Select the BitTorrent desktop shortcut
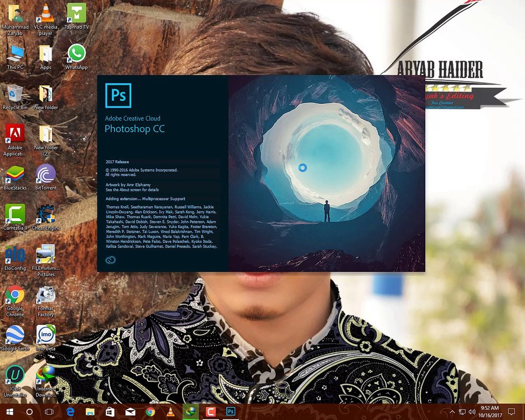This screenshot has width=525, height=420. click(45, 174)
